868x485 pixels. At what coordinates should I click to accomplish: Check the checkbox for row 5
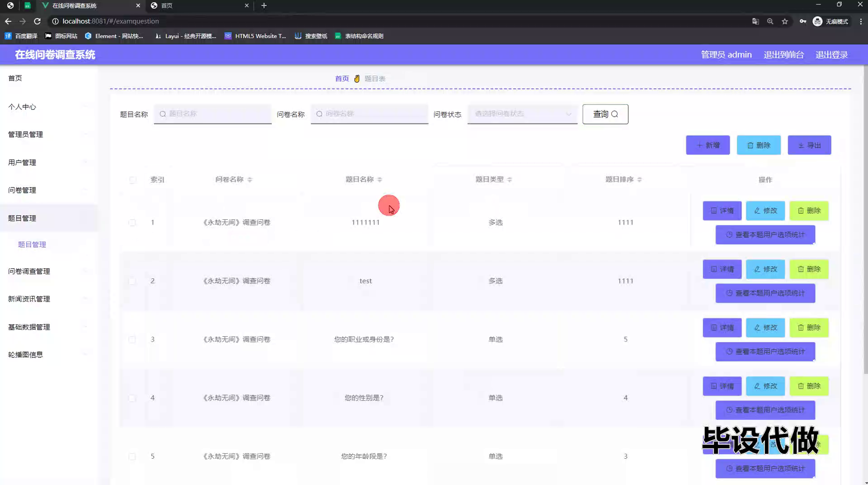click(x=132, y=456)
